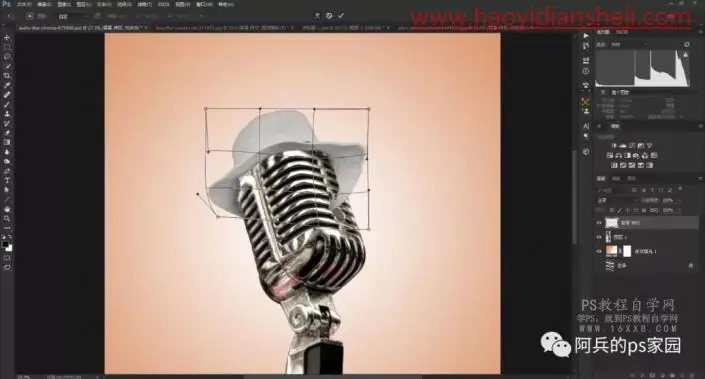Viewport: 705px width, 379px height.
Task: Select the Blur tool
Action: coord(7,152)
